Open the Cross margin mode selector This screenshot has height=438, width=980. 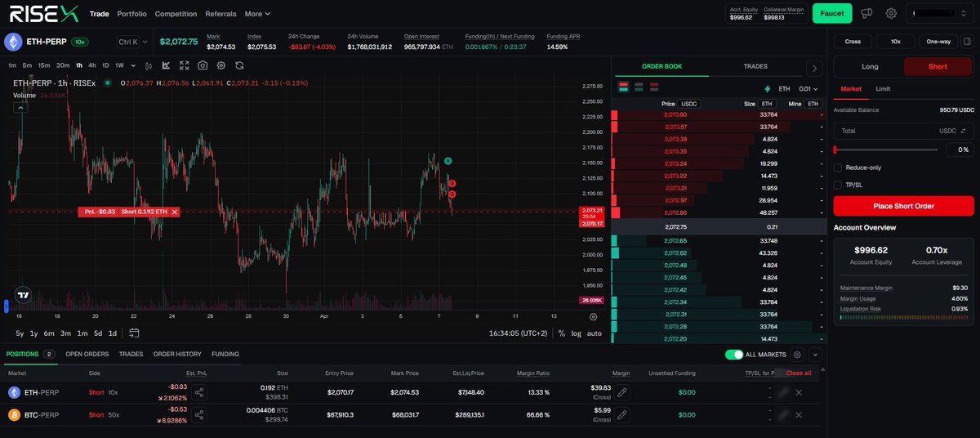(853, 41)
